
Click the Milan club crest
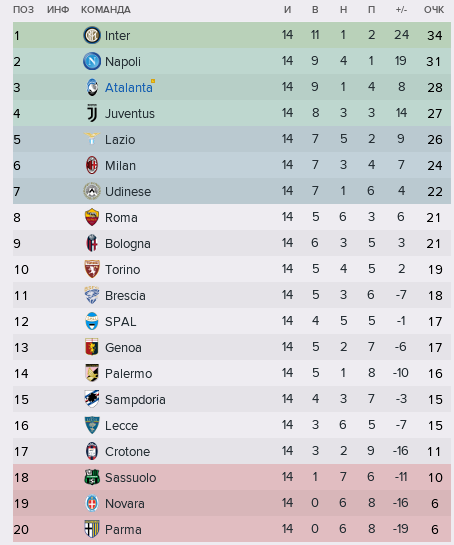click(x=92, y=165)
